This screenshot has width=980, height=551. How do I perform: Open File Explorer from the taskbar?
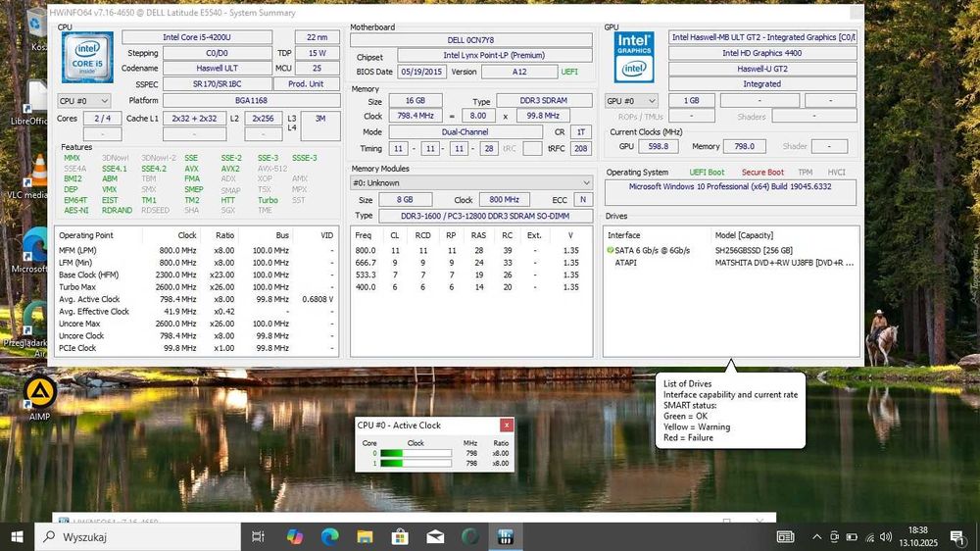(x=365, y=536)
